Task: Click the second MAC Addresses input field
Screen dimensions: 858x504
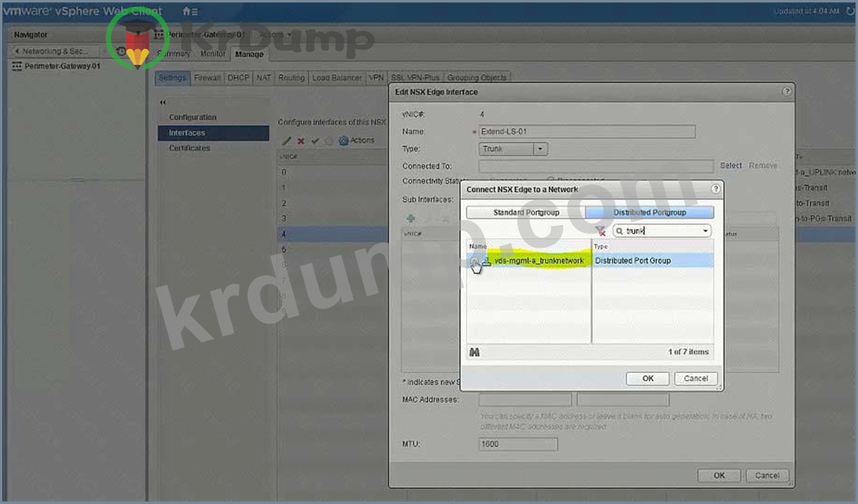Action: [622, 400]
